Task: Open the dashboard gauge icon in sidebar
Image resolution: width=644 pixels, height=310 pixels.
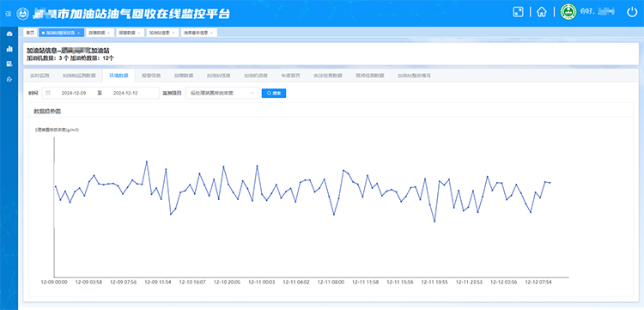Action: (x=9, y=33)
